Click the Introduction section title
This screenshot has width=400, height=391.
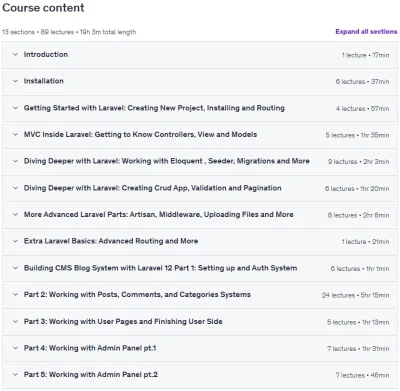point(46,54)
